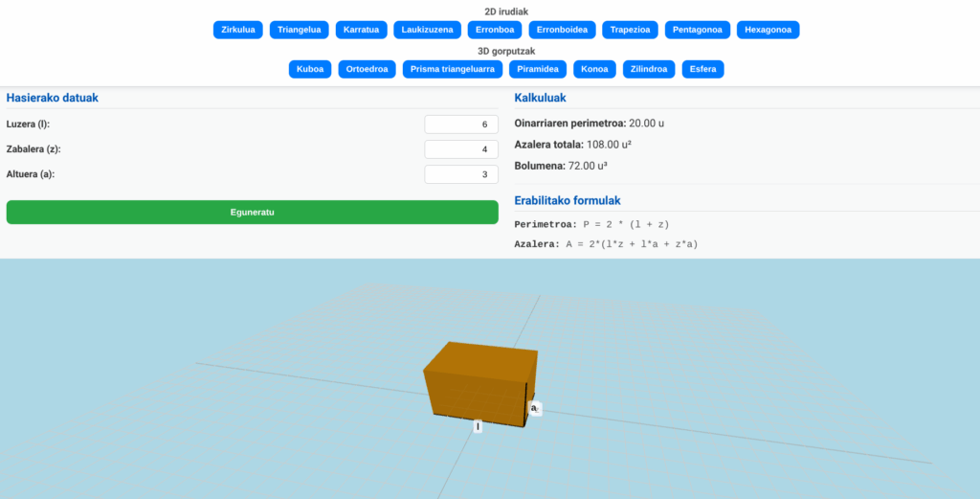Select the Piramidea button

(538, 69)
